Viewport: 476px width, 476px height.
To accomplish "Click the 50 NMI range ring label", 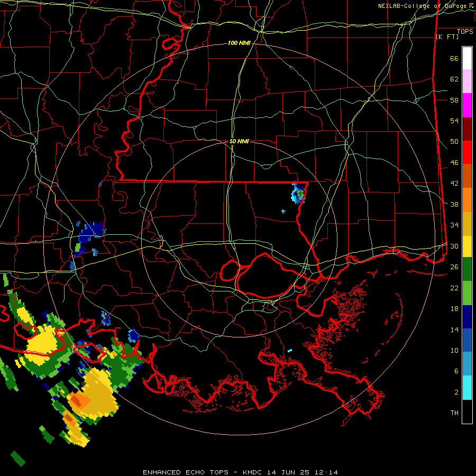I will (x=239, y=141).
